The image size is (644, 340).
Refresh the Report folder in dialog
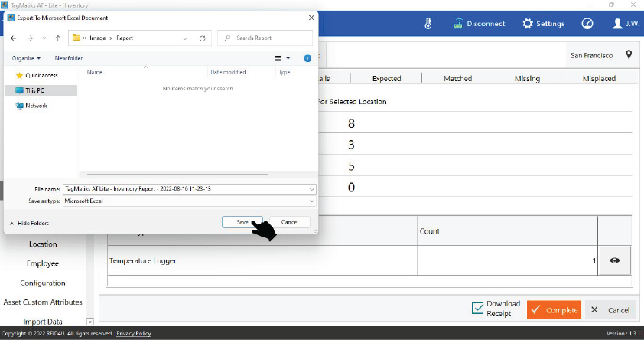click(x=203, y=38)
